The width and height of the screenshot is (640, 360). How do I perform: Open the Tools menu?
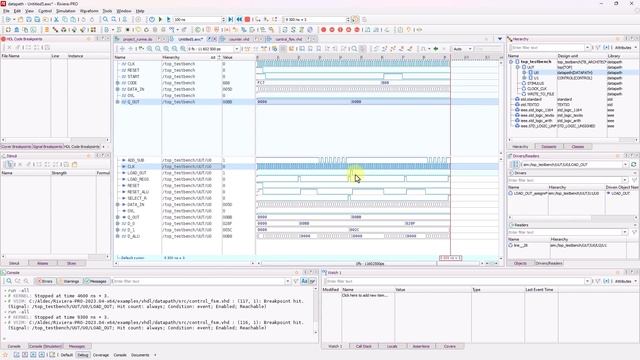tap(107, 11)
